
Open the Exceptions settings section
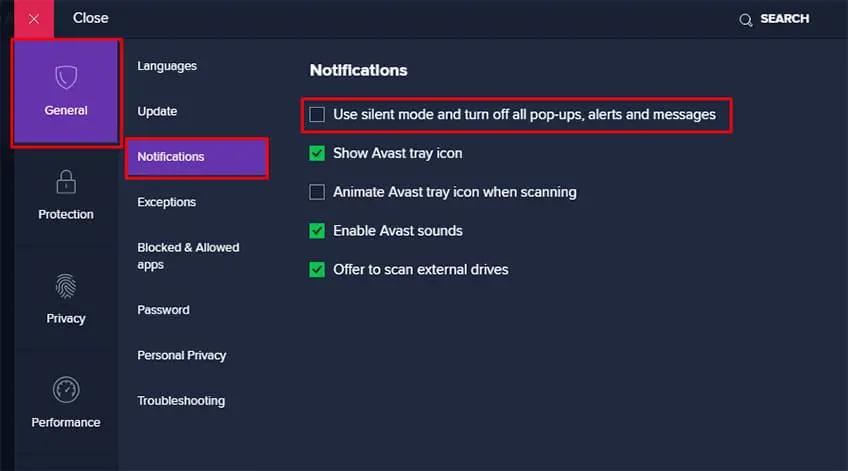[x=166, y=202]
